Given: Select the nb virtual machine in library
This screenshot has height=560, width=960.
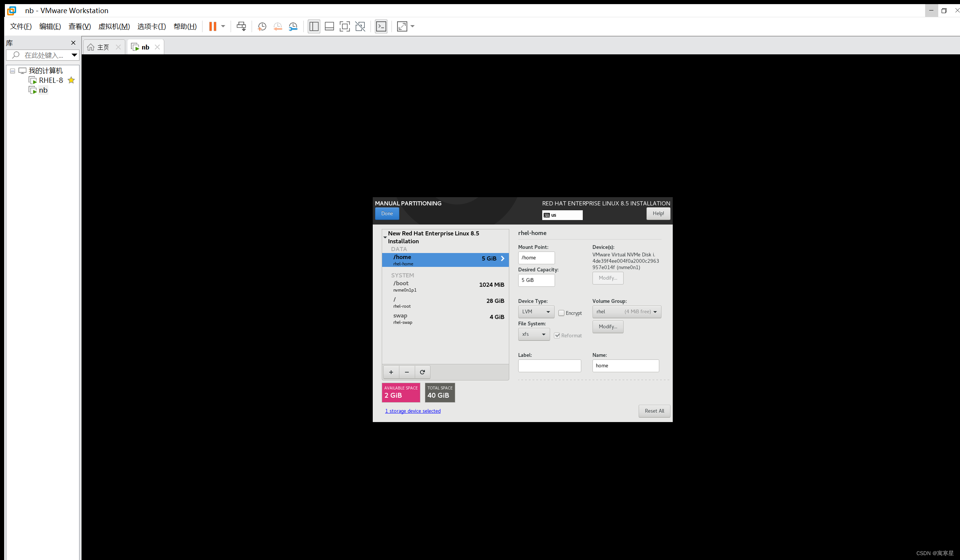Looking at the screenshot, I should coord(39,90).
